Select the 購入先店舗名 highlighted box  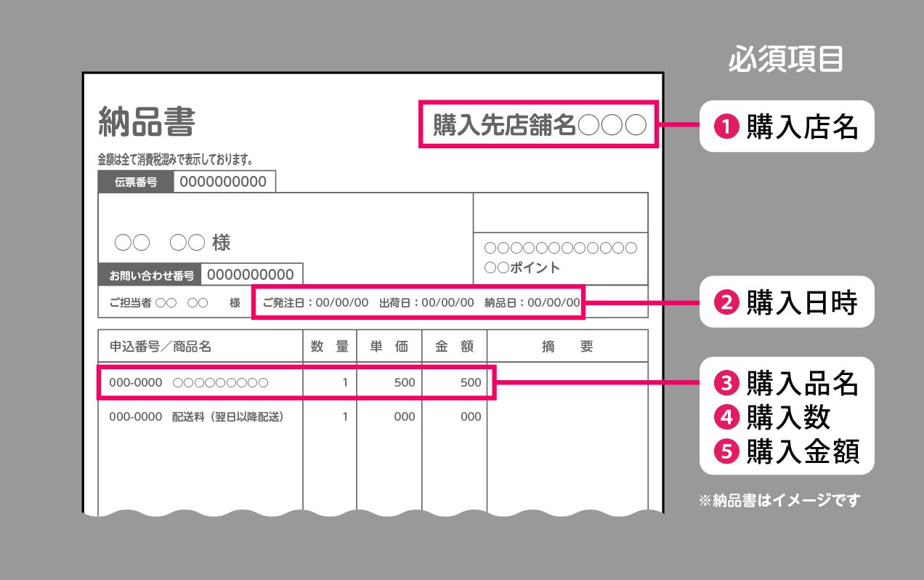tap(538, 125)
